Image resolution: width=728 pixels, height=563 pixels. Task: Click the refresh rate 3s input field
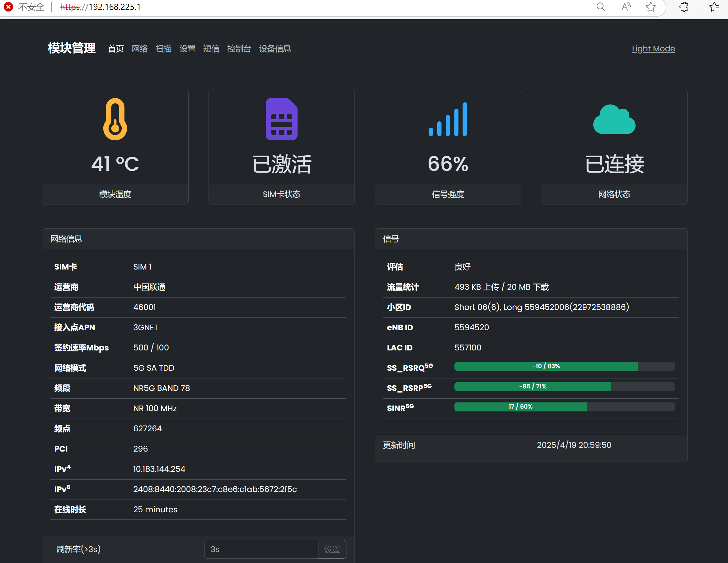pyautogui.click(x=261, y=549)
